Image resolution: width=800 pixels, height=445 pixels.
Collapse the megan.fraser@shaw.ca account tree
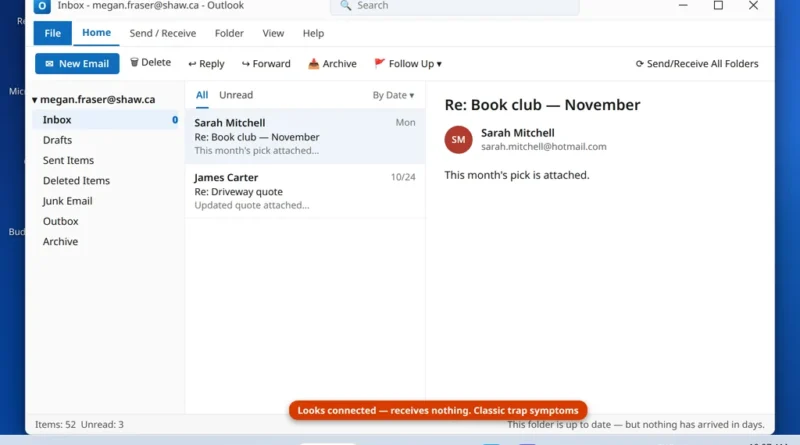pyautogui.click(x=35, y=100)
